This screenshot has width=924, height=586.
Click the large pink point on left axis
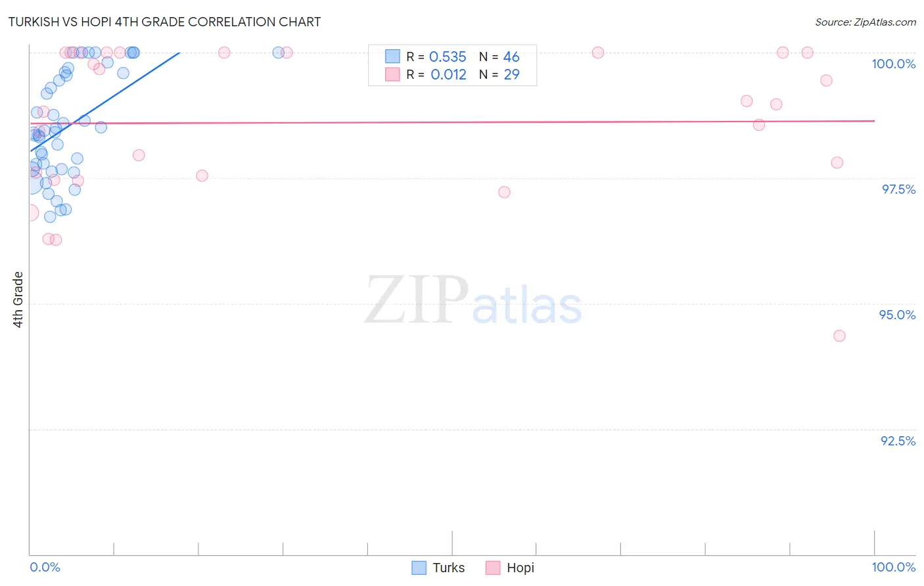pos(29,212)
